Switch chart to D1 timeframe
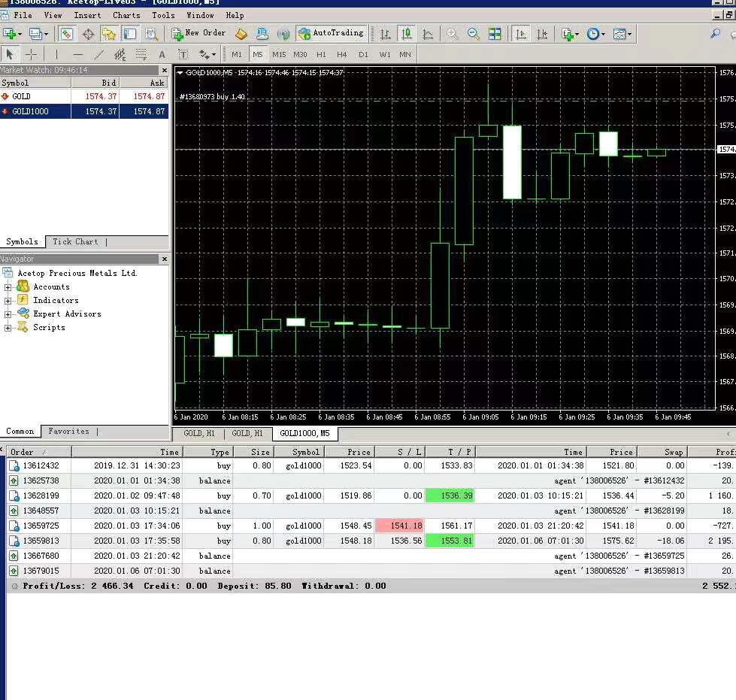 point(363,54)
